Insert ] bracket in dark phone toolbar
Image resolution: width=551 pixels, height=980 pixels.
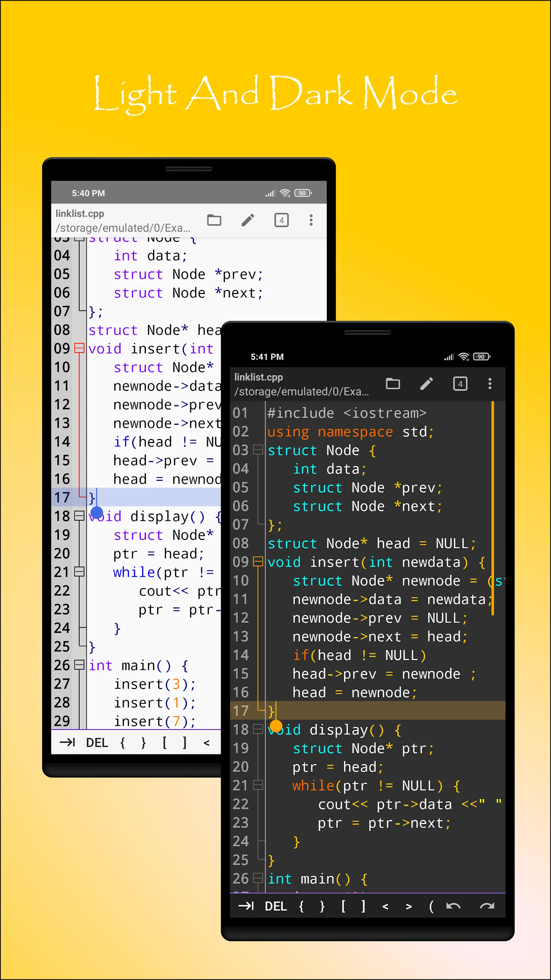364,906
